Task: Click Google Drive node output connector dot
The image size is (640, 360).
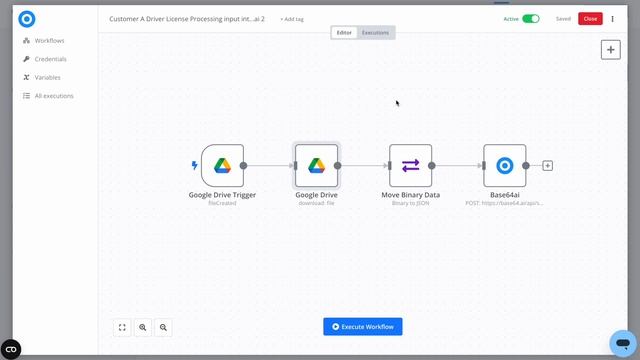Action: [338, 166]
